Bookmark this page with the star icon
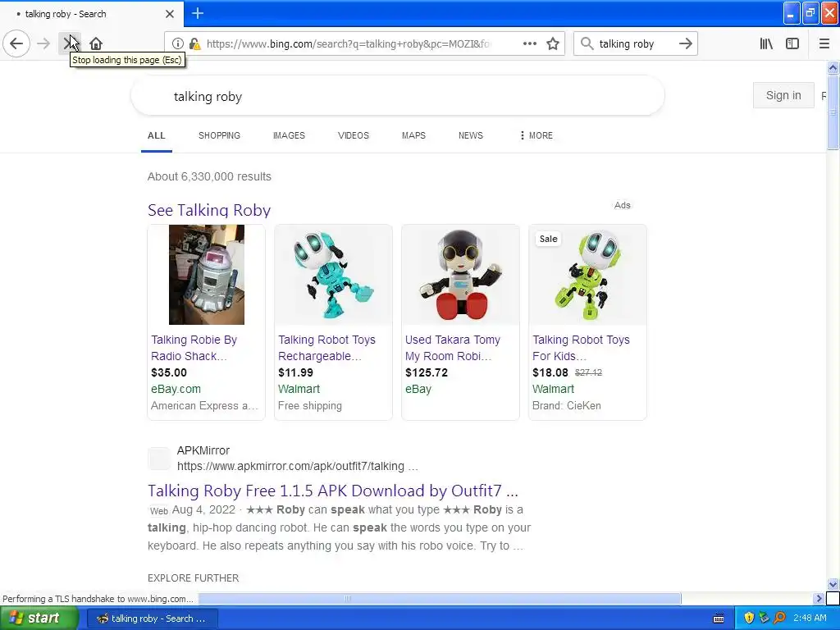The height and width of the screenshot is (630, 840). tap(553, 44)
